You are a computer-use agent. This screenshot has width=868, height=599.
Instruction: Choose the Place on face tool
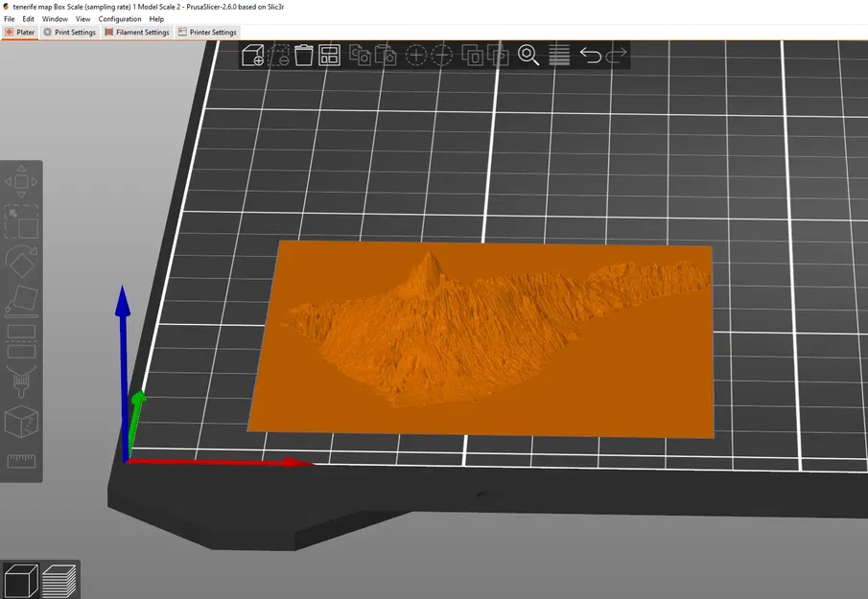coord(21,301)
